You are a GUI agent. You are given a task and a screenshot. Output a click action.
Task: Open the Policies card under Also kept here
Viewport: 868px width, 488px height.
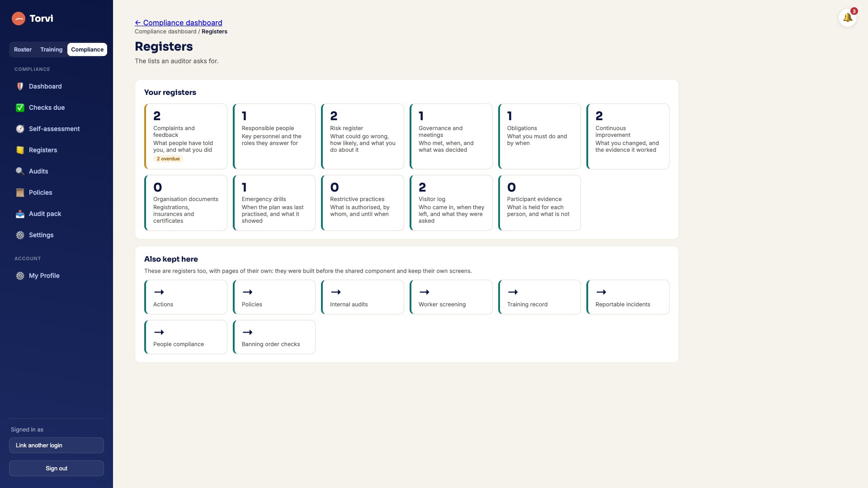pos(274,297)
